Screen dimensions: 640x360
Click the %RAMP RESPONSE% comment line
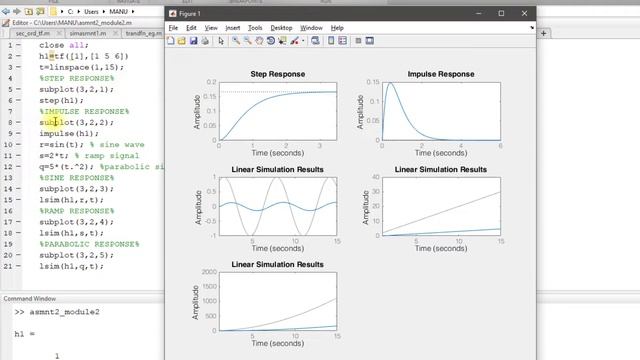[77, 211]
